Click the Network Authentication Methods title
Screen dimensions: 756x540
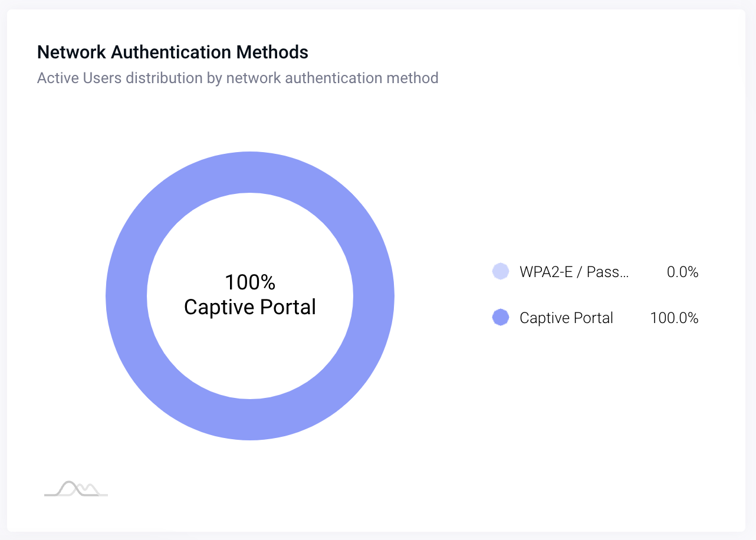pos(173,52)
